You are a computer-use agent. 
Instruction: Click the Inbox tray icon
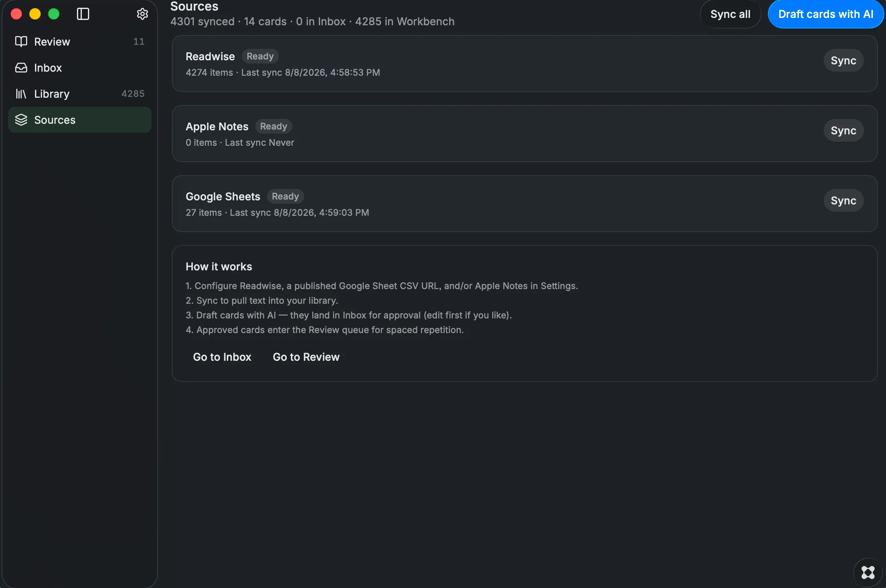click(21, 68)
